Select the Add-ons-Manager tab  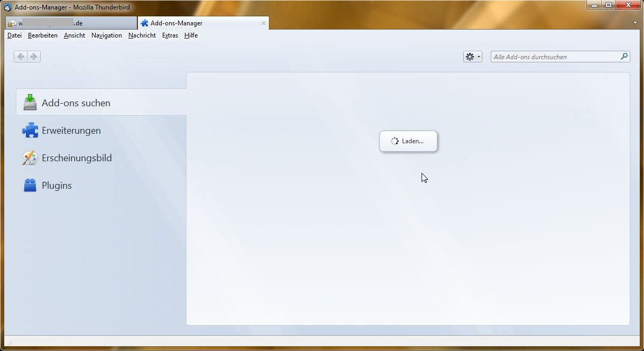[203, 23]
